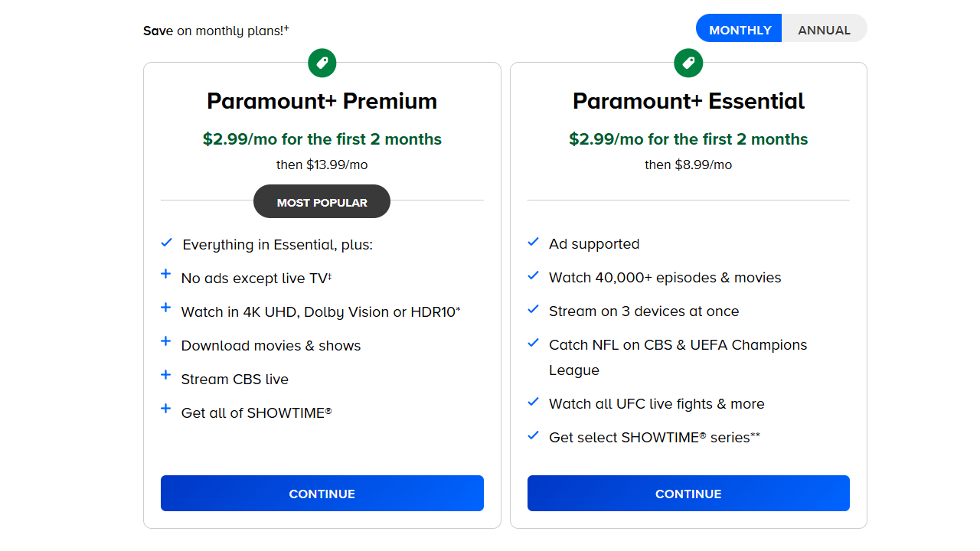Click the checkmark next to Ad supported
This screenshot has height=551, width=980.
coord(534,242)
